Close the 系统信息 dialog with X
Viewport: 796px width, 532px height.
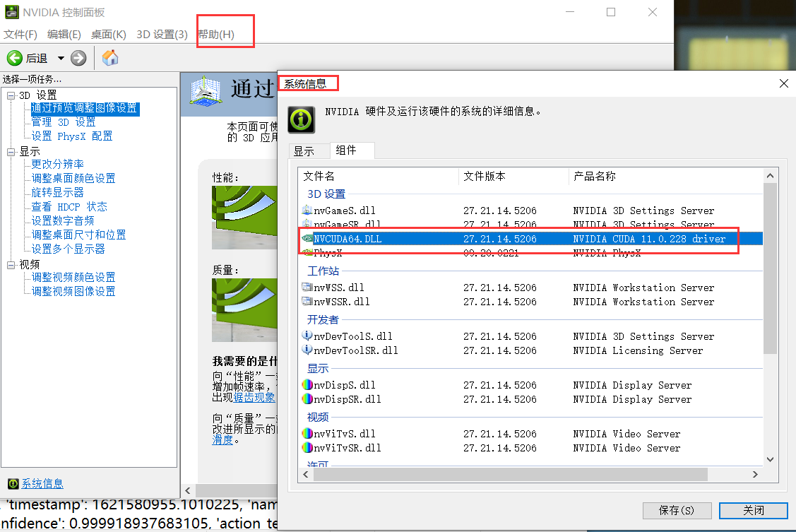click(784, 83)
